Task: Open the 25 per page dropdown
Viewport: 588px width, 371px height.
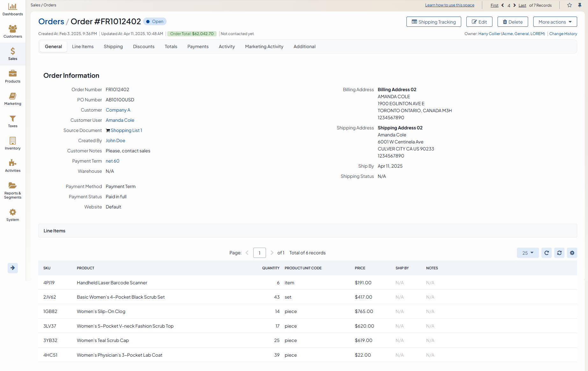Action: click(527, 253)
